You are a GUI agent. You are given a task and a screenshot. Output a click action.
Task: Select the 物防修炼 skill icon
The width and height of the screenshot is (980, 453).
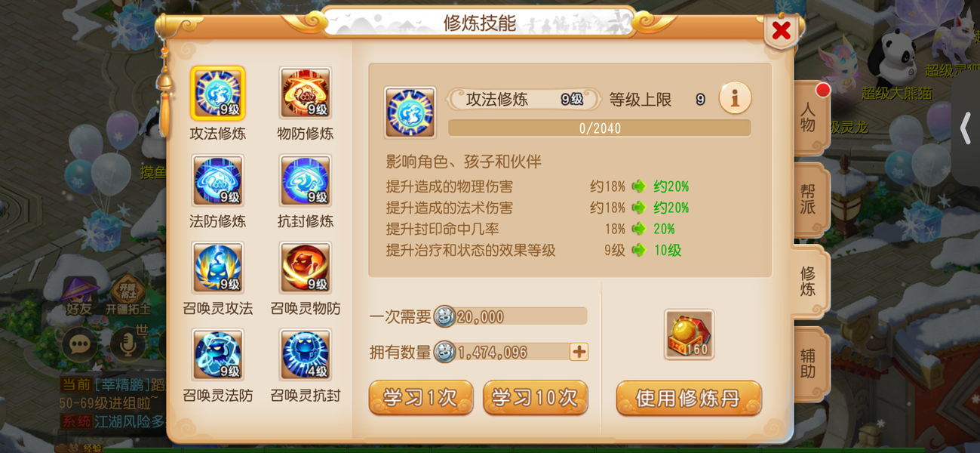(x=306, y=94)
